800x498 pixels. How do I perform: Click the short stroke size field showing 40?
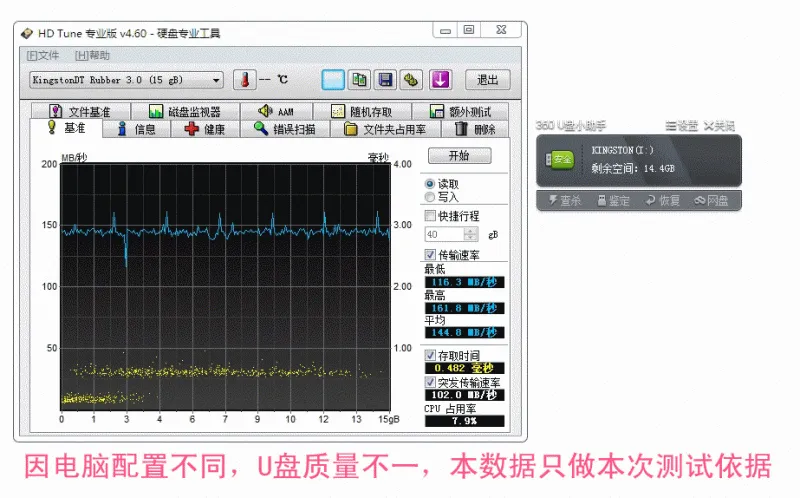[444, 234]
